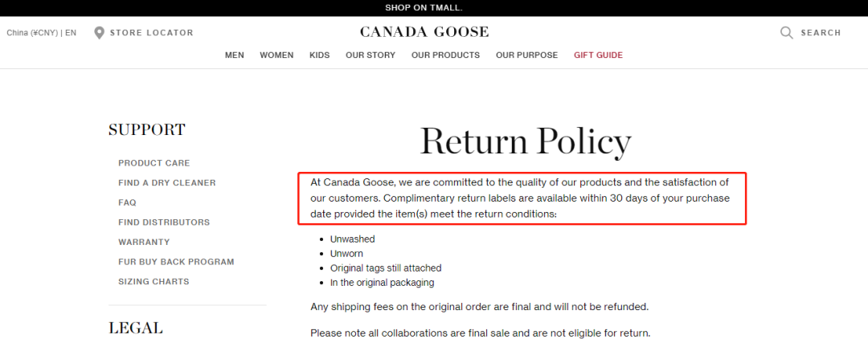
Task: Go to the Gift Guide
Action: click(x=598, y=55)
